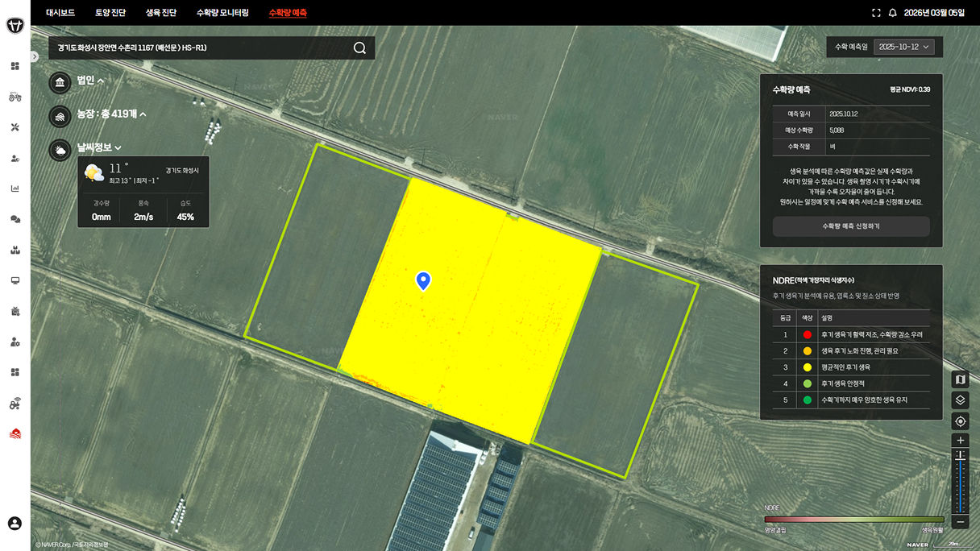The height and width of the screenshot is (551, 980).
Task: Switch to the 토양 진단 tab
Action: coord(110,13)
